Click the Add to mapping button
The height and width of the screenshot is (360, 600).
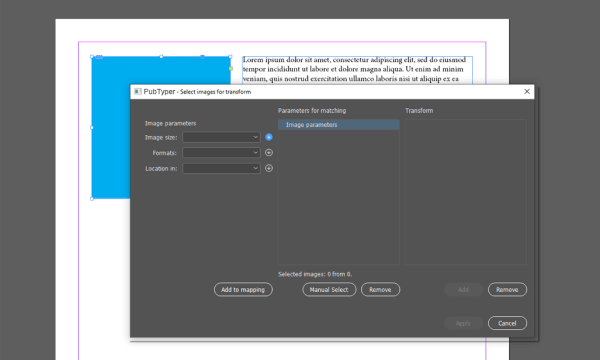tap(243, 290)
